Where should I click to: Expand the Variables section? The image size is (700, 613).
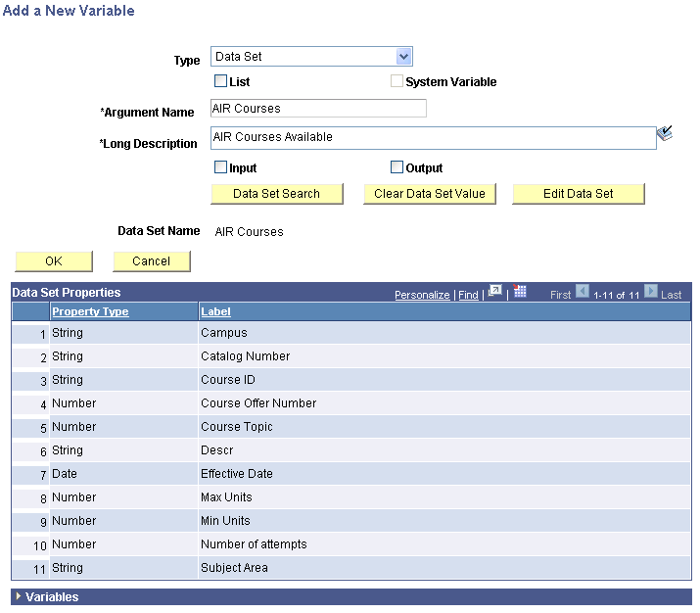pyautogui.click(x=19, y=596)
